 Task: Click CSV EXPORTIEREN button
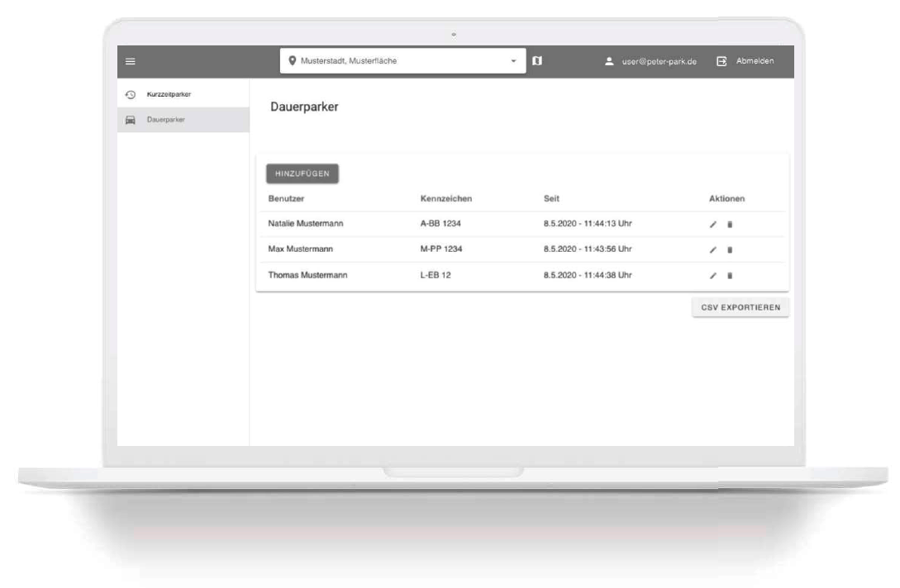[740, 308]
